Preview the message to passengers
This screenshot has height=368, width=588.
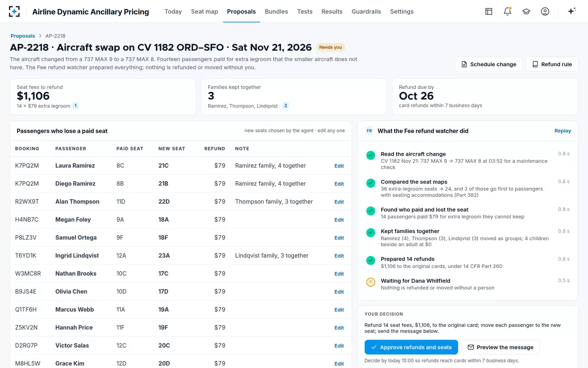click(501, 347)
